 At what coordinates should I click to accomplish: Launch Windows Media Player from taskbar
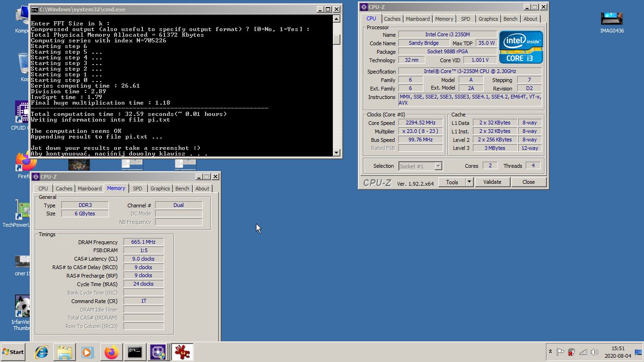[88, 352]
